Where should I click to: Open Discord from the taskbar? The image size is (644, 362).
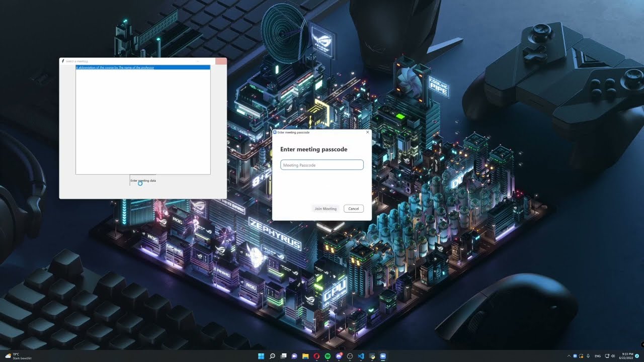339,356
